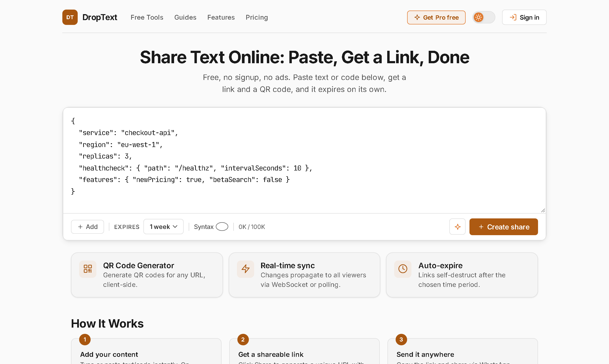Click the "service": "checkout-api" line
Image resolution: width=609 pixels, height=364 pixels.
[x=128, y=133]
